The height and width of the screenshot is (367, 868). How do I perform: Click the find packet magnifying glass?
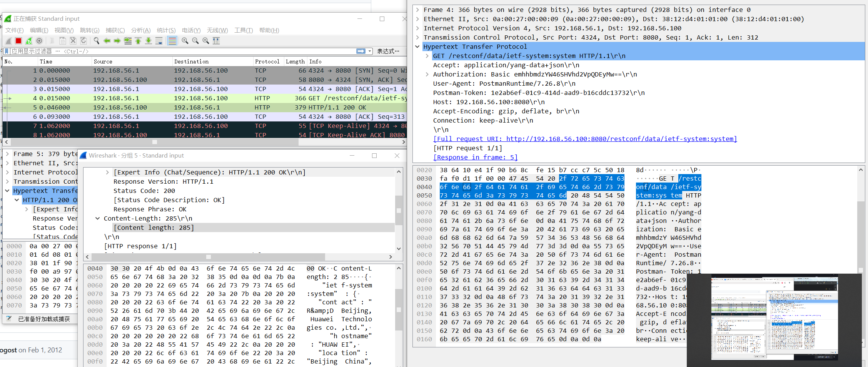(96, 40)
